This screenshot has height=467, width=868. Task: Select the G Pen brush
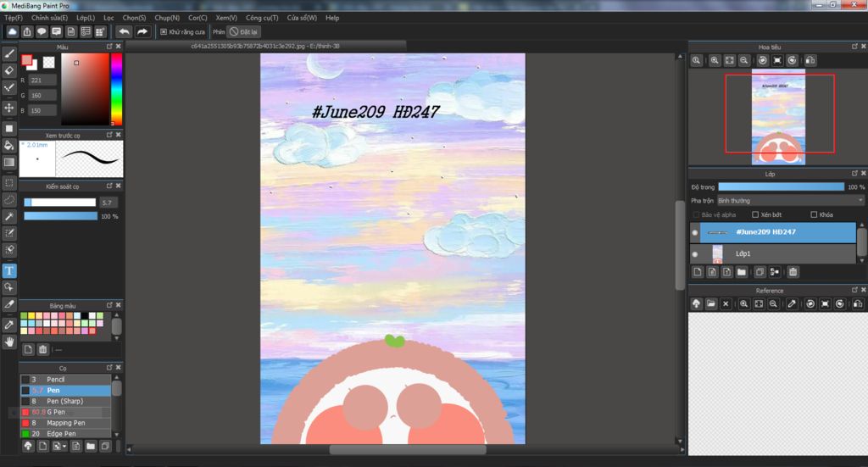(66, 412)
